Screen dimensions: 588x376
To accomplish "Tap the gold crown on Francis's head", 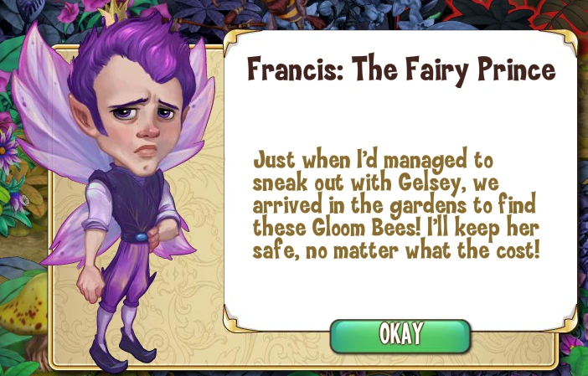I will tap(115, 12).
